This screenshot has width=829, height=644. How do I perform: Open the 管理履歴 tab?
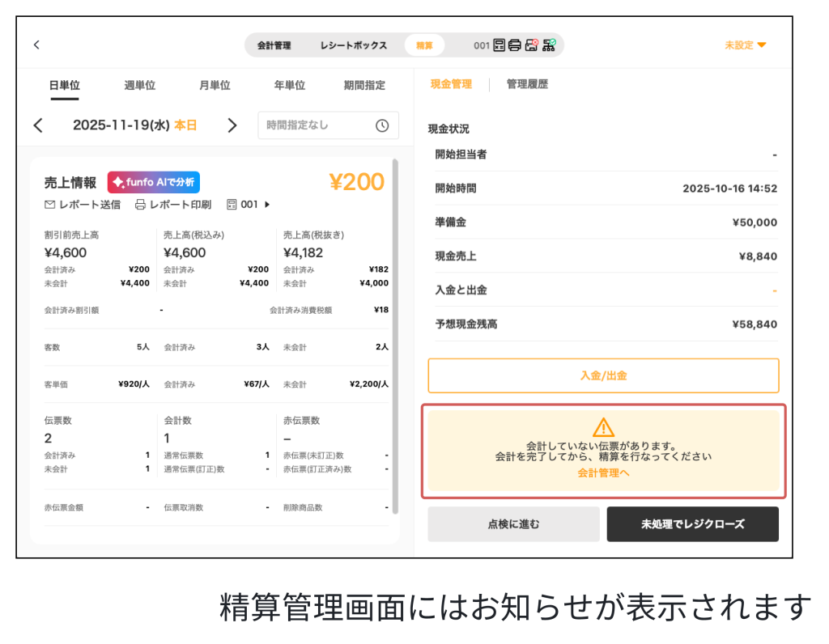coord(527,84)
